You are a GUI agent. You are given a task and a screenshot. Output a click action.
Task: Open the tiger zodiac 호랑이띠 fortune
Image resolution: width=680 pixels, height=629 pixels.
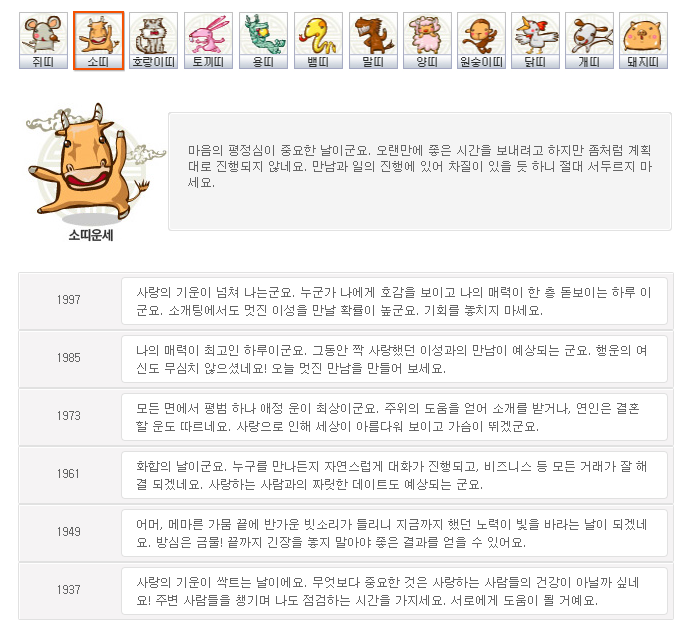154,40
